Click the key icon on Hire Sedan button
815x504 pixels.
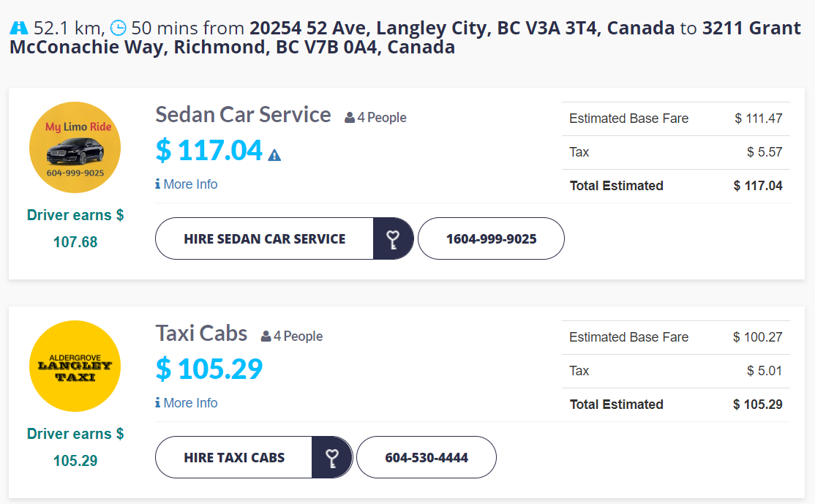point(393,239)
